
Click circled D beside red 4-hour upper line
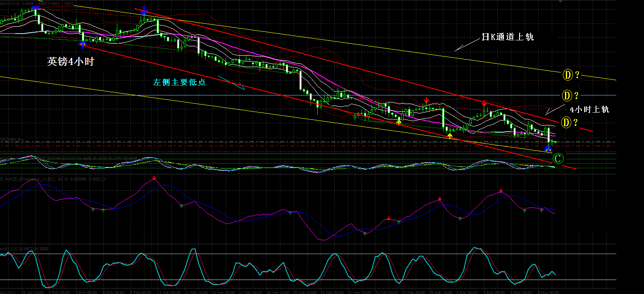pos(566,123)
